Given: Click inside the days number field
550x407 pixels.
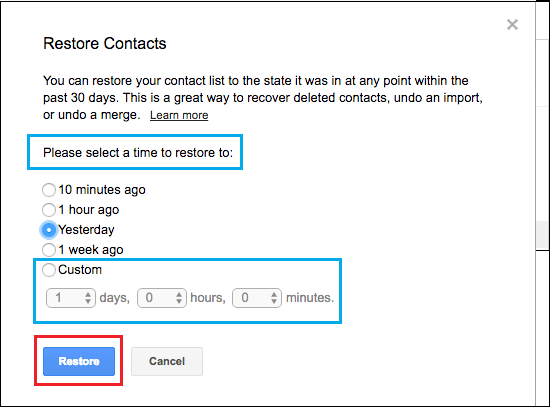Looking at the screenshot, I should click(x=71, y=298).
